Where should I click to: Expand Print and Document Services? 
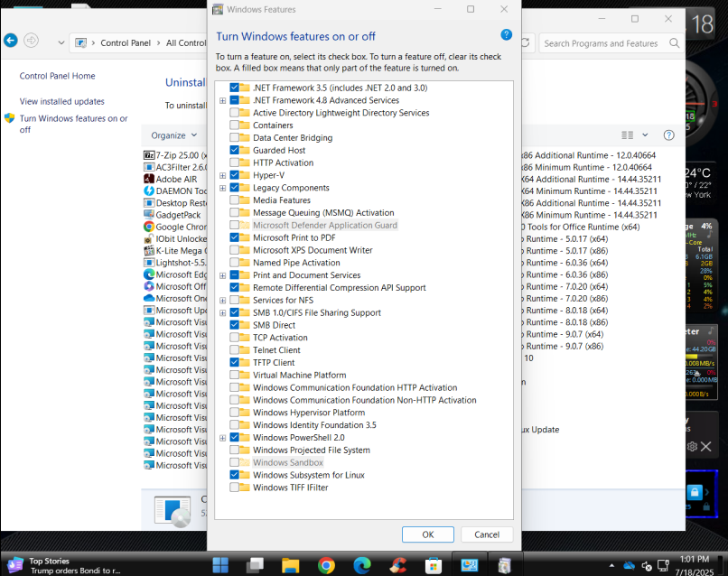(x=223, y=275)
